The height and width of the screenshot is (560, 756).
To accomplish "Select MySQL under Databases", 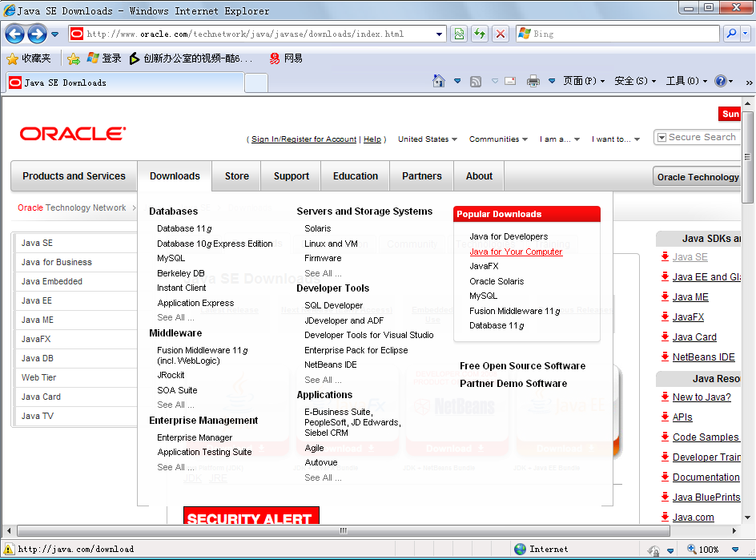I will click(171, 258).
